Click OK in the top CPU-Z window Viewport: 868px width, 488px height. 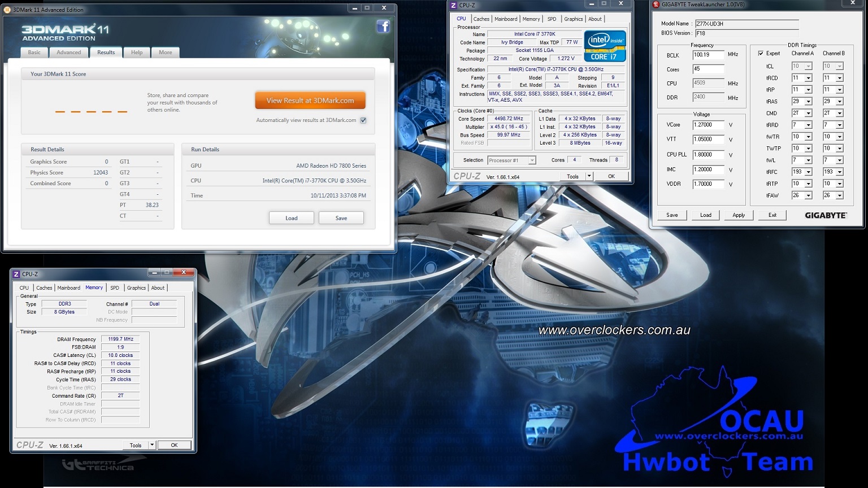point(611,176)
